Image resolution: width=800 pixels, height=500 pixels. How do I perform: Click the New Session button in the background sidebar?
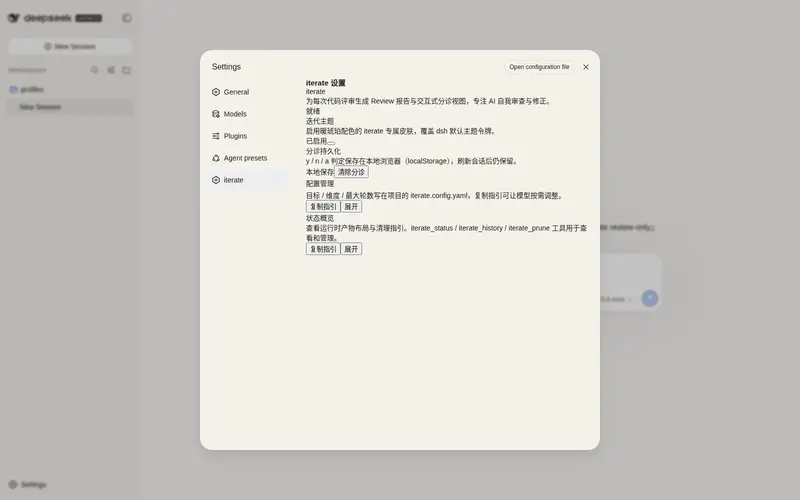(x=70, y=46)
